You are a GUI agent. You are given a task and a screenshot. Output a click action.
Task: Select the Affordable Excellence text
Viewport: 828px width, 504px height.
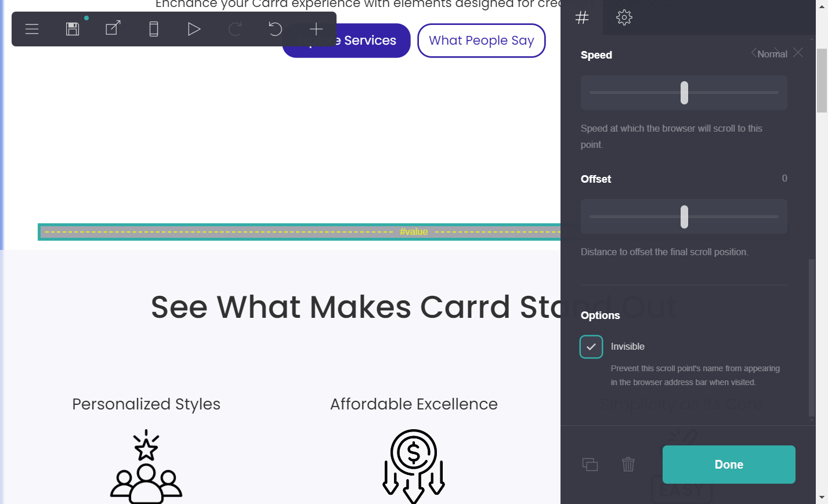(x=414, y=404)
